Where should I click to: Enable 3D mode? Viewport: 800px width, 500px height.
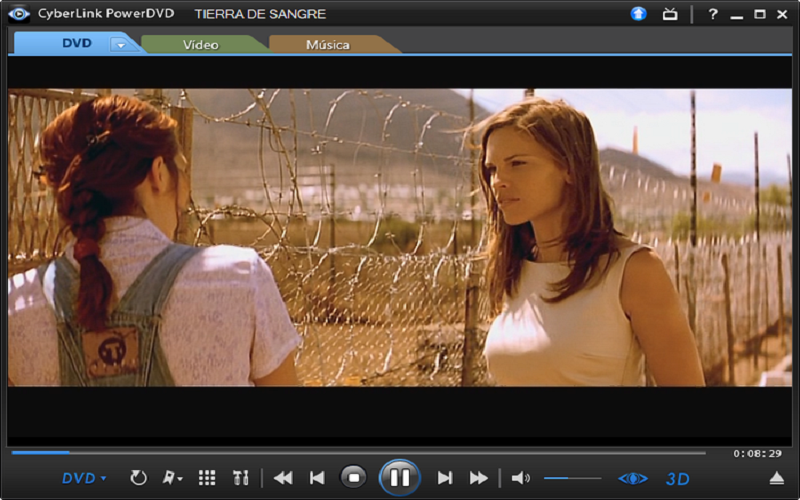pyautogui.click(x=678, y=479)
